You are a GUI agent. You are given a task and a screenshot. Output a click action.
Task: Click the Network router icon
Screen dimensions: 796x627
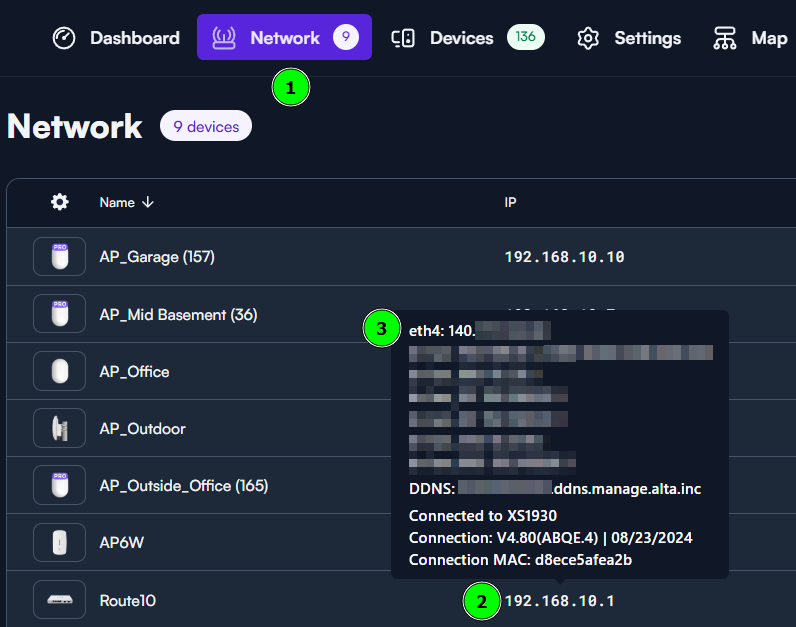(x=224, y=38)
